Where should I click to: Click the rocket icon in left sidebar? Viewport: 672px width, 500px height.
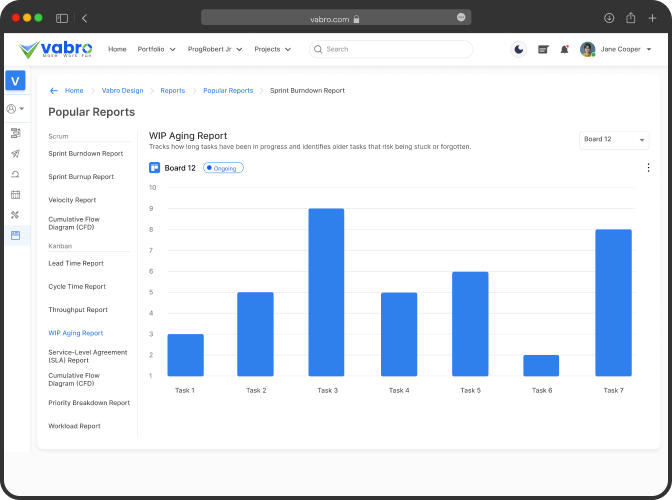[x=15, y=153]
